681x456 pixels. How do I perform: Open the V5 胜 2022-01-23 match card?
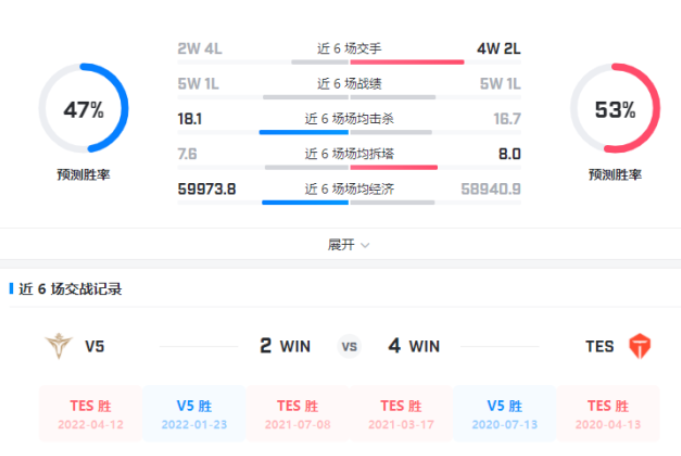pos(194,413)
